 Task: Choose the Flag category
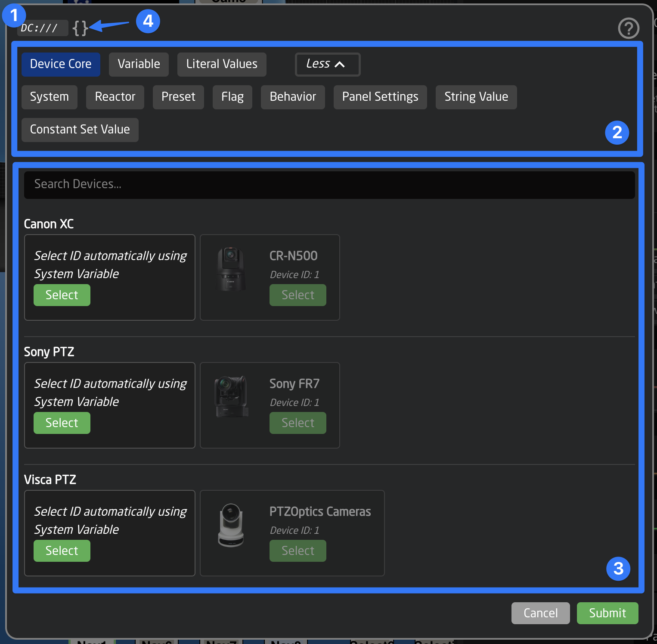232,97
